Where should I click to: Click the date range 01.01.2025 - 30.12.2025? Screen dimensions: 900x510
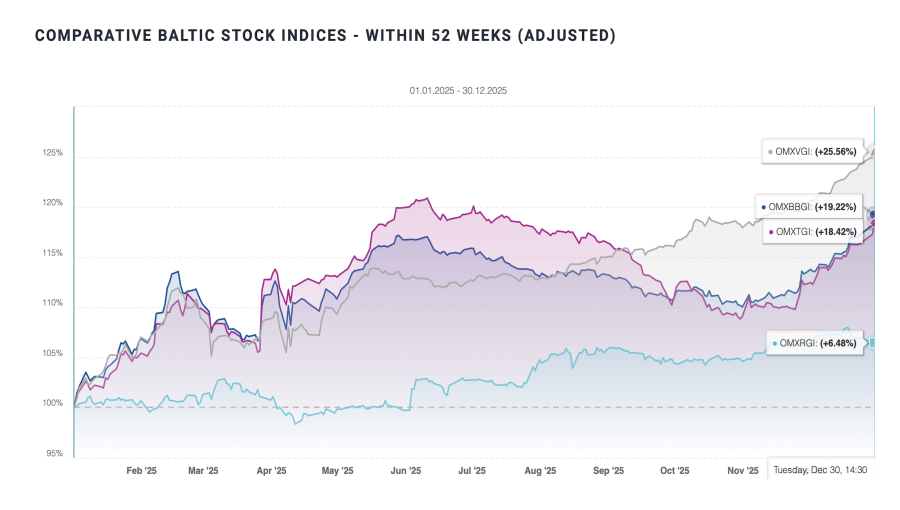[458, 91]
